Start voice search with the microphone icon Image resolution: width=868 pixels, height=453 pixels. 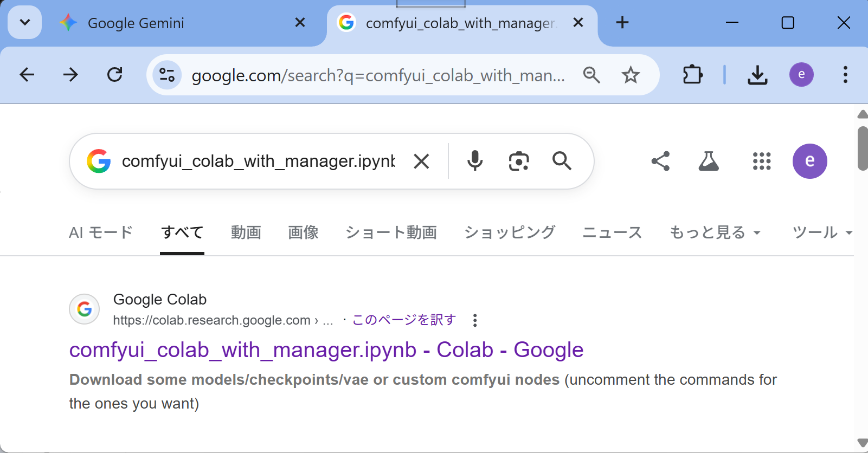[x=474, y=161]
